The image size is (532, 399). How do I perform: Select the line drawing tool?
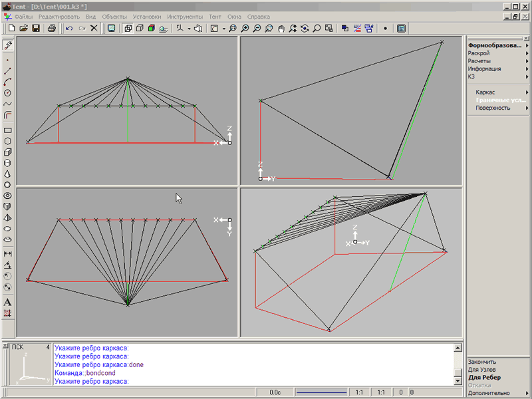pyautogui.click(x=7, y=71)
